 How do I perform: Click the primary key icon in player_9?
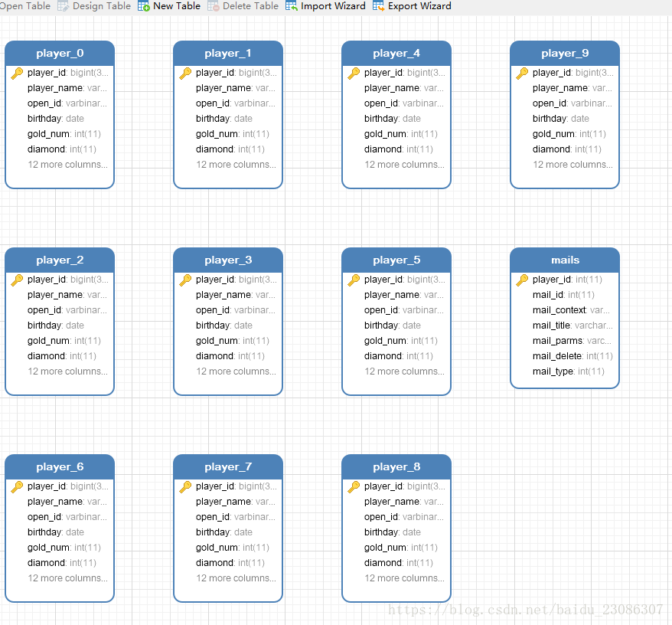[522, 73]
